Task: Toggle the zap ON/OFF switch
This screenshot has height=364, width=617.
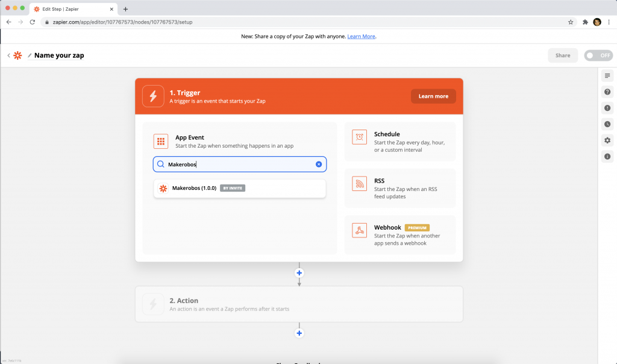Action: (x=598, y=55)
